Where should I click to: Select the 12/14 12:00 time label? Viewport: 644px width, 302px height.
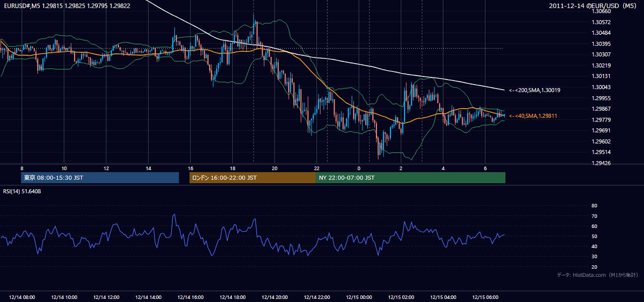106,297
